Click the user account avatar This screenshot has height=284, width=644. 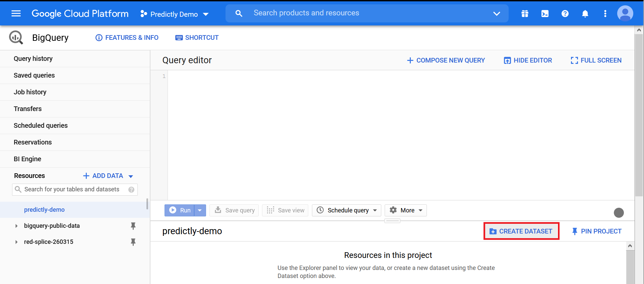[x=625, y=13]
